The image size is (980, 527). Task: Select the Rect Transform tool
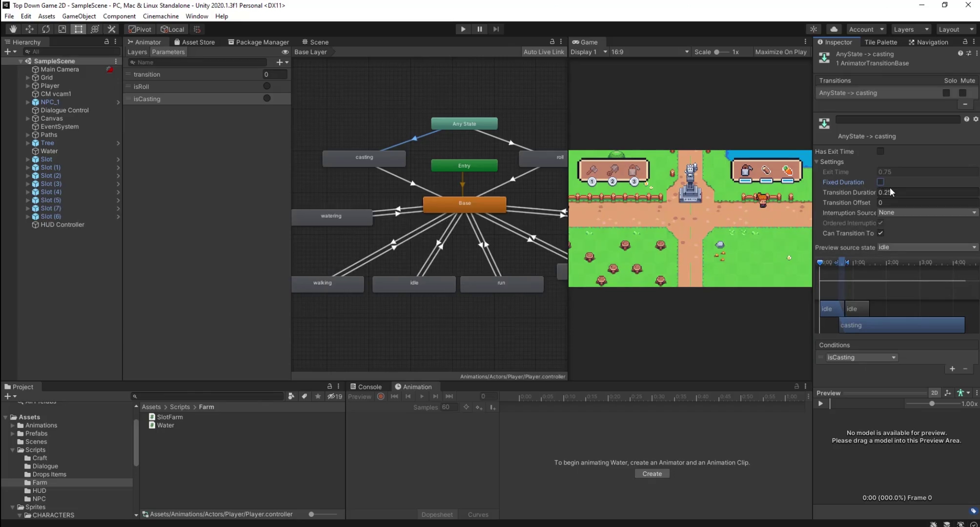(x=79, y=29)
